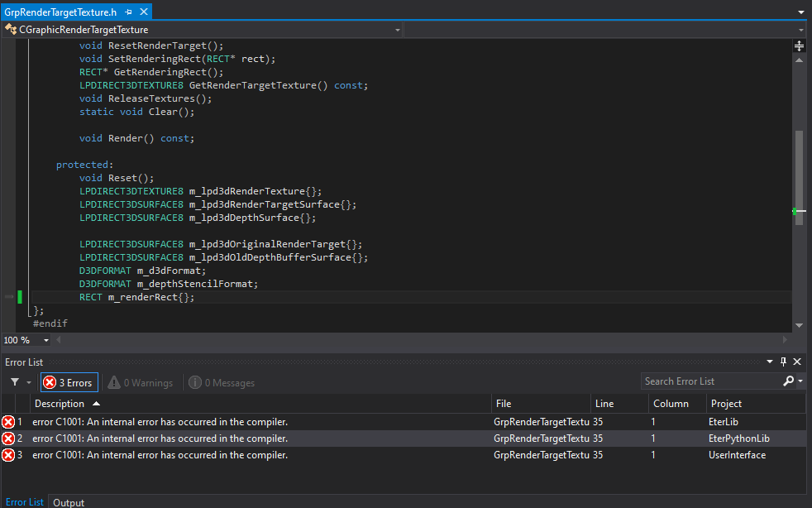
Task: Click the Search Error List magnifier icon
Action: (788, 381)
